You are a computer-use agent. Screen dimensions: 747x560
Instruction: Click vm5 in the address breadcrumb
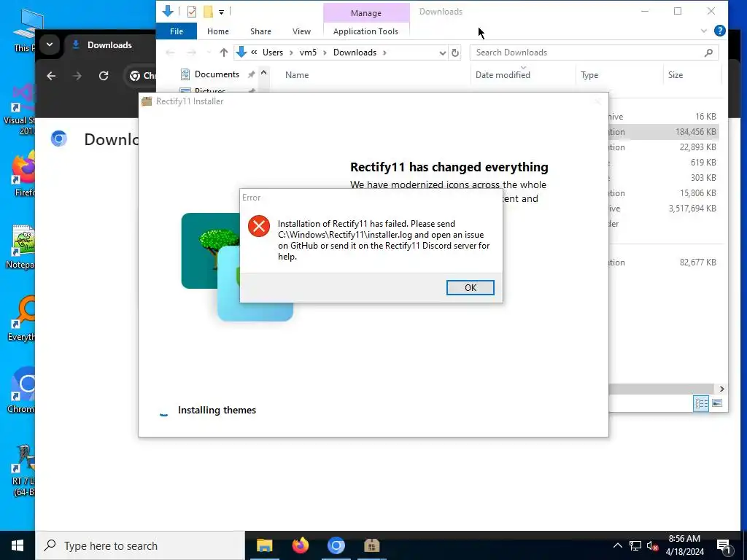point(308,52)
